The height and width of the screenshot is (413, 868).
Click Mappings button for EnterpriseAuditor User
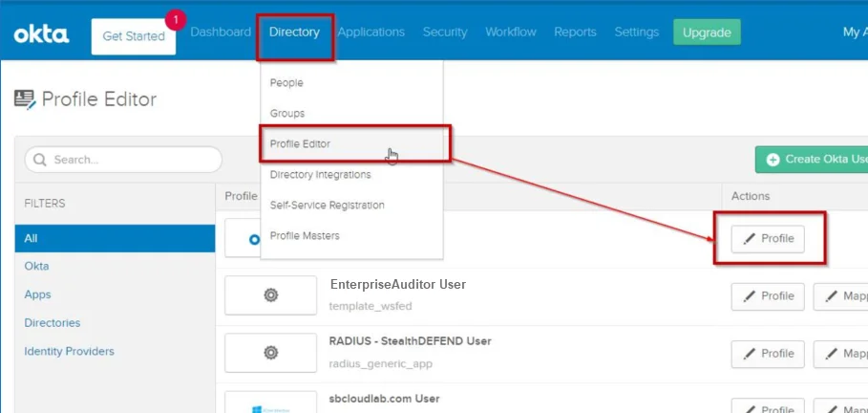(840, 296)
